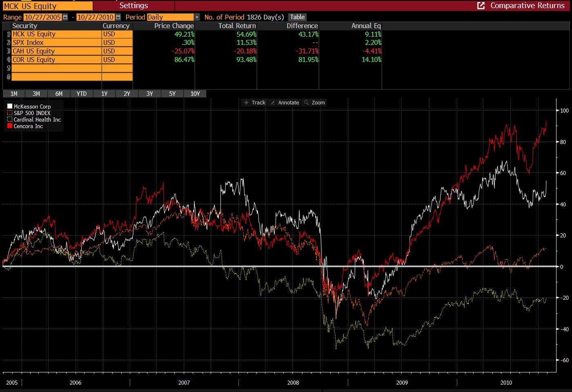Image resolution: width=572 pixels, height=392 pixels.
Task: Select the YTD time range tab
Action: pyautogui.click(x=82, y=94)
